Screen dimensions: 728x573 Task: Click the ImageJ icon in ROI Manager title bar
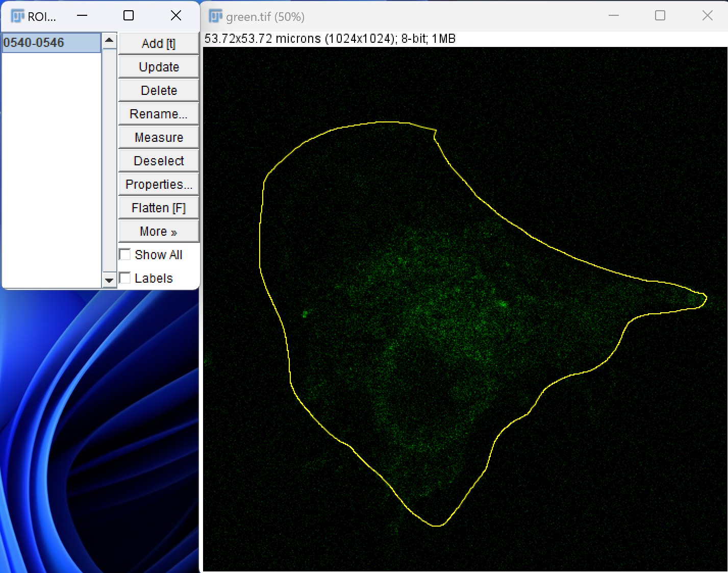point(18,16)
